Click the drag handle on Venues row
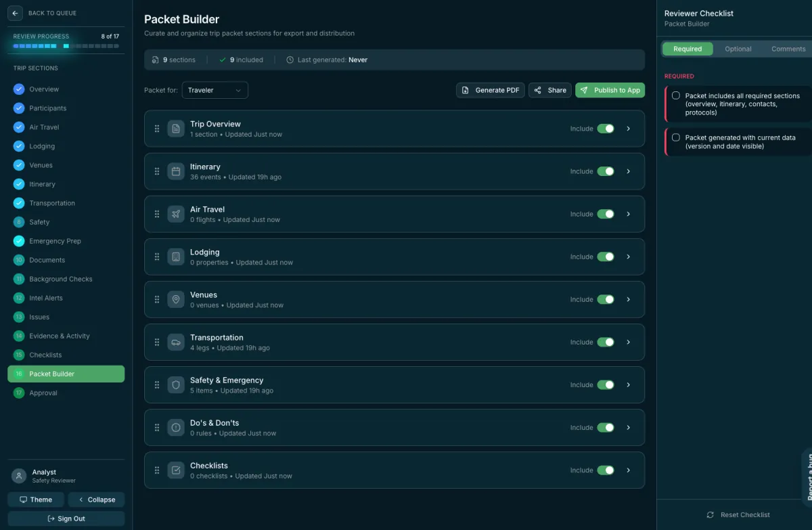This screenshot has height=530, width=812. point(157,299)
